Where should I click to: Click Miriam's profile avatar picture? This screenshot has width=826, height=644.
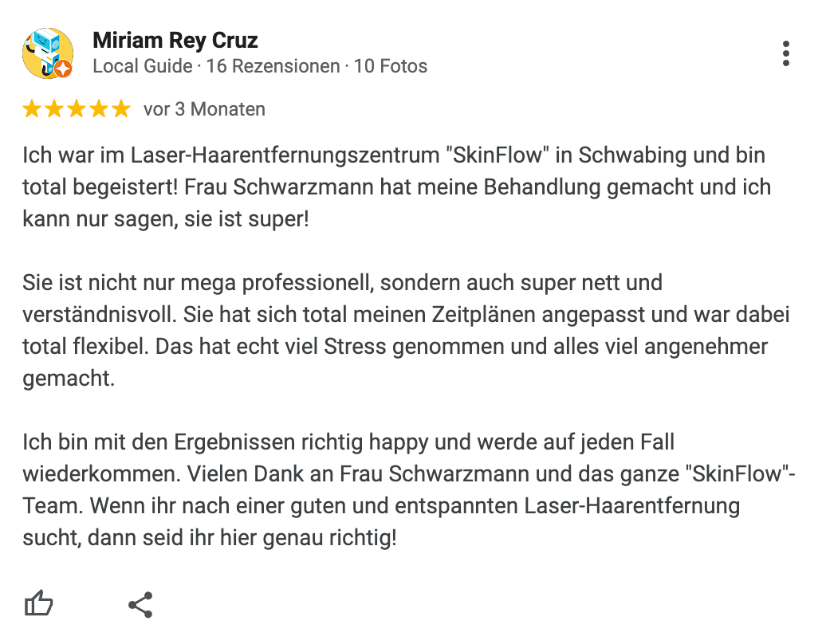click(48, 53)
